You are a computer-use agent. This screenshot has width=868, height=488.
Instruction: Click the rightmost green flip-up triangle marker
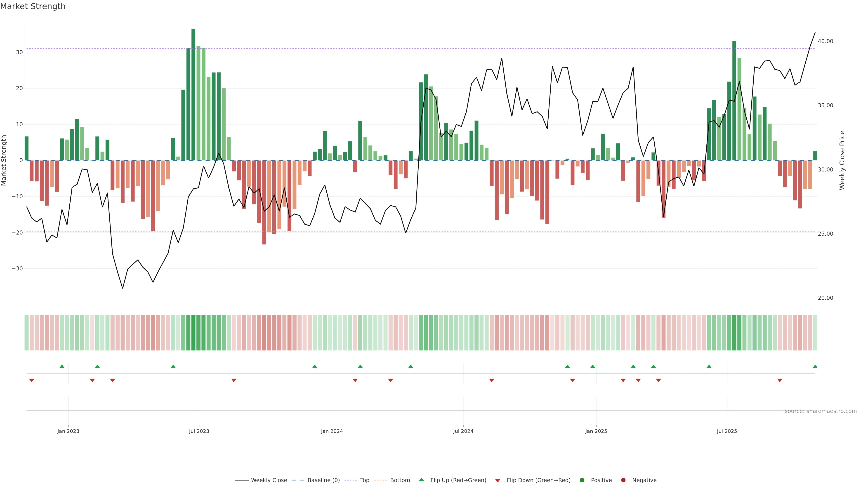coord(815,366)
